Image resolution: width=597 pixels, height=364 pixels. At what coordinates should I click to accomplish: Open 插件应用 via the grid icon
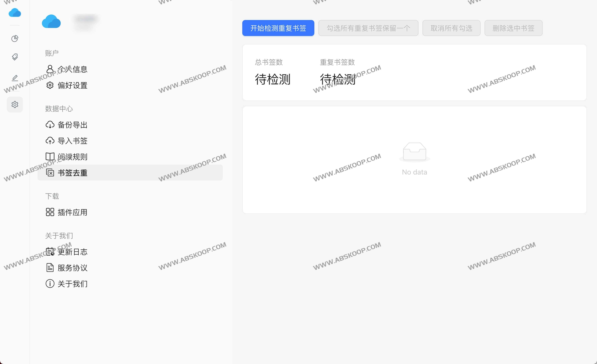50,212
